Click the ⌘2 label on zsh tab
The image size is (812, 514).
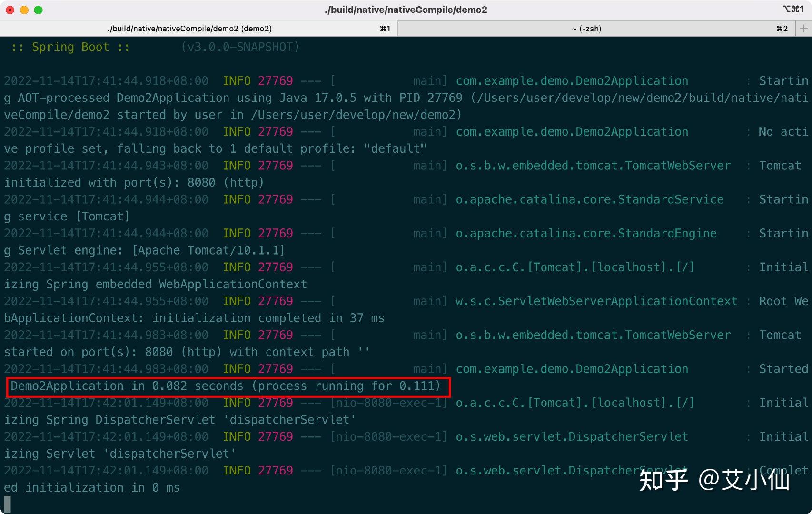(782, 29)
